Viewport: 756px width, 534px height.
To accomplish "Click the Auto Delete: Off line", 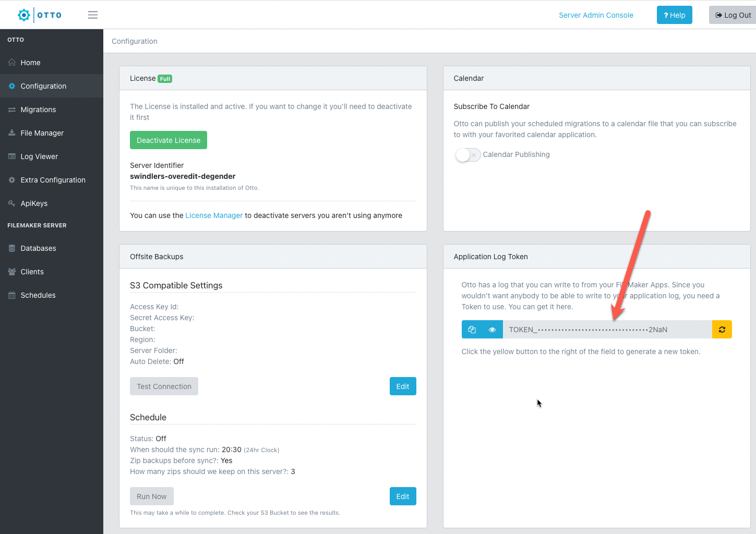I will point(157,361).
